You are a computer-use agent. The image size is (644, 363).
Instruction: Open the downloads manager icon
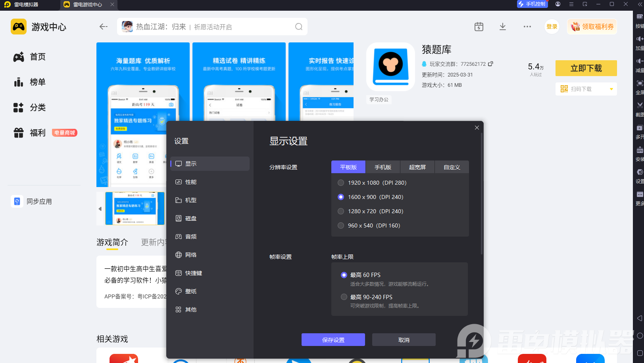pos(503,27)
